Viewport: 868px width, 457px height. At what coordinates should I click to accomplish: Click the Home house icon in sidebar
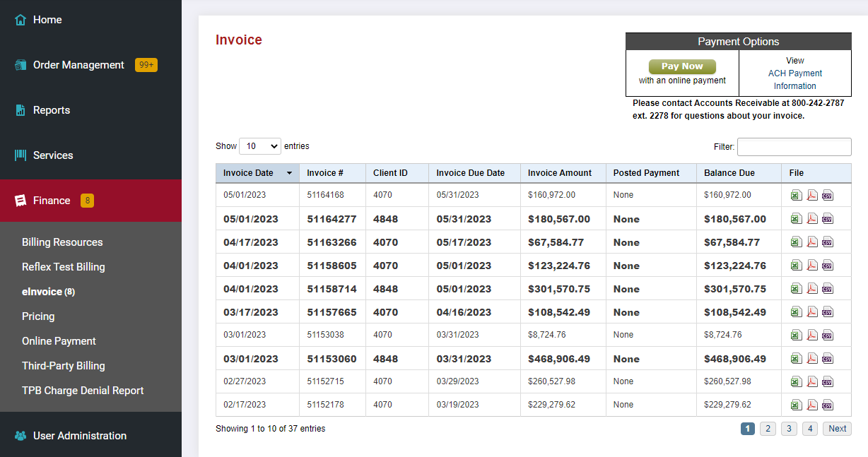coord(20,20)
